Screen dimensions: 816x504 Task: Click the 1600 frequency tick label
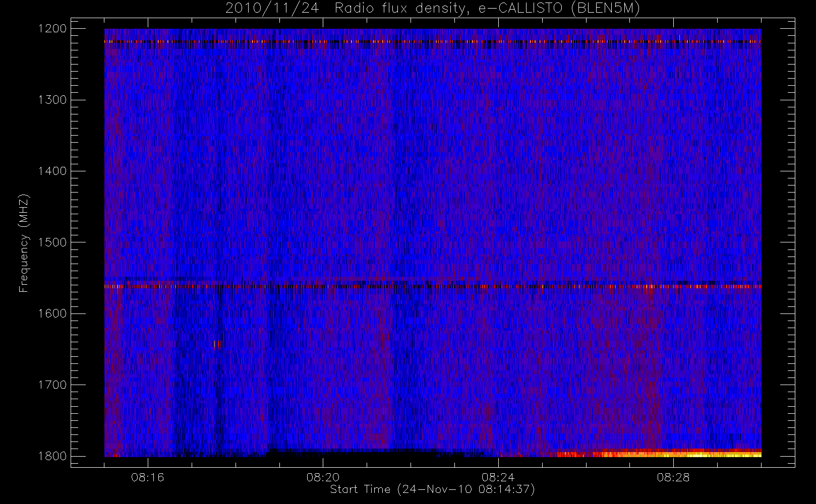52,313
